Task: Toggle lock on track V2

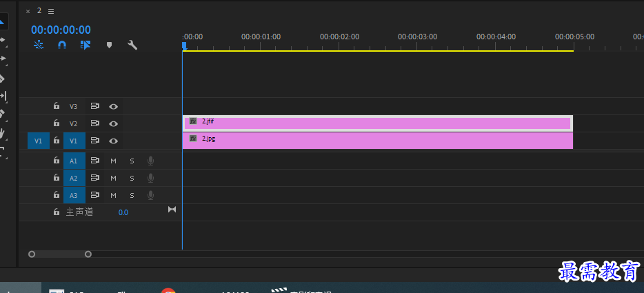Action: pyautogui.click(x=57, y=123)
